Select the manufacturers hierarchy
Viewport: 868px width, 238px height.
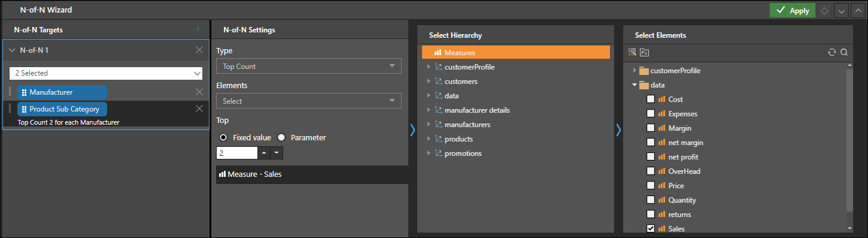pos(467,124)
